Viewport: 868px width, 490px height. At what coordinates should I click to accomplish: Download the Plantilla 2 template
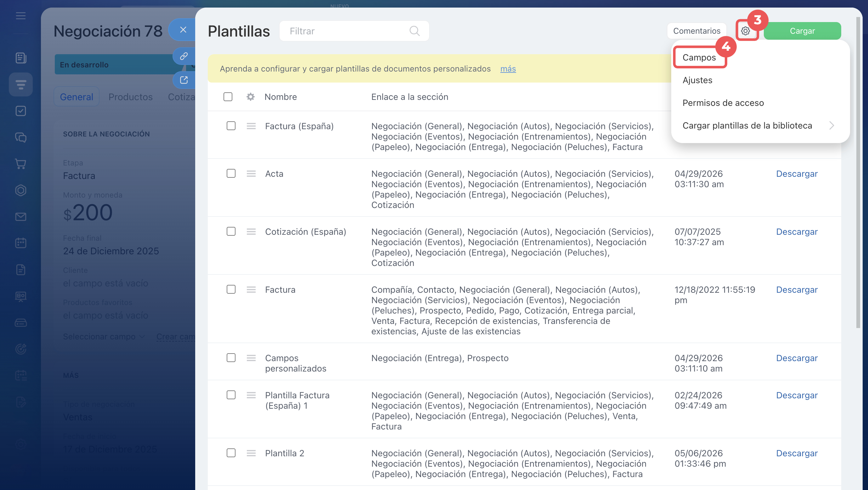click(797, 453)
